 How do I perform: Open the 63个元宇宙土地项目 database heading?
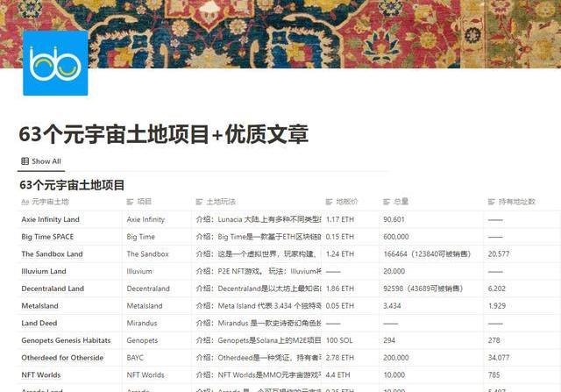[x=72, y=185]
